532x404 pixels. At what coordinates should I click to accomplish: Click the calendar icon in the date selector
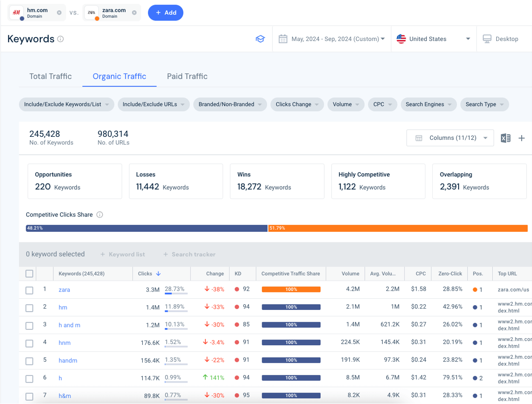(x=283, y=39)
